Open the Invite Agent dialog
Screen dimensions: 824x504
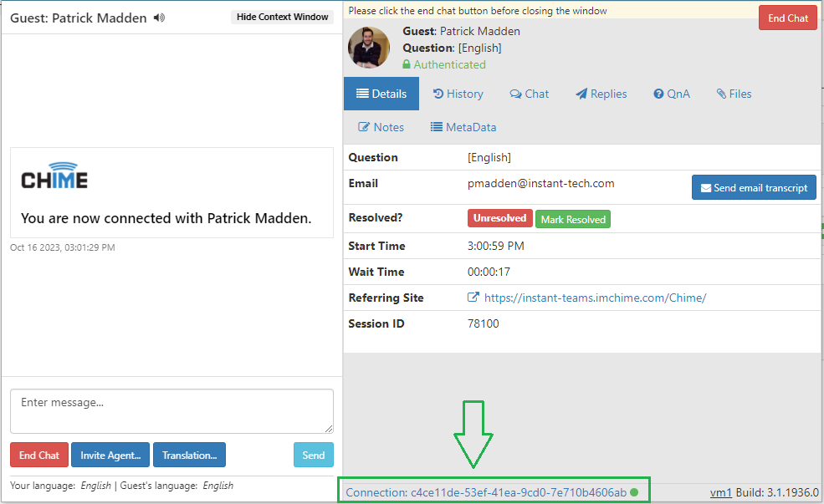tap(110, 455)
